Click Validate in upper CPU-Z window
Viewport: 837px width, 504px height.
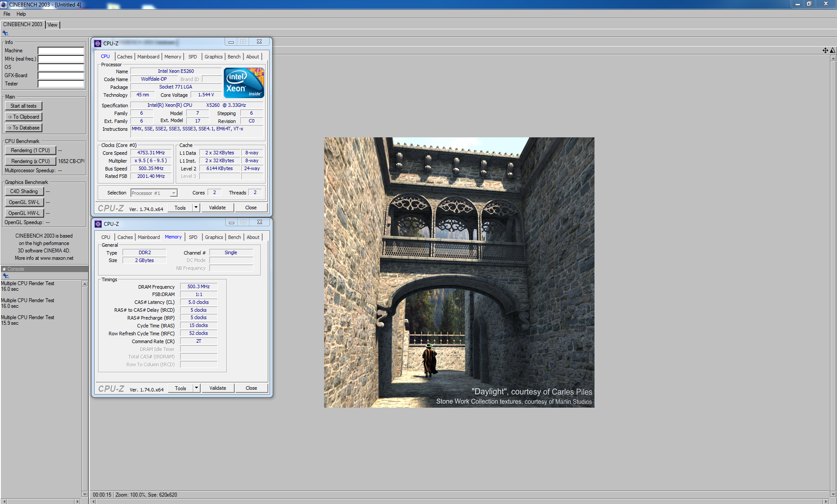pyautogui.click(x=217, y=208)
